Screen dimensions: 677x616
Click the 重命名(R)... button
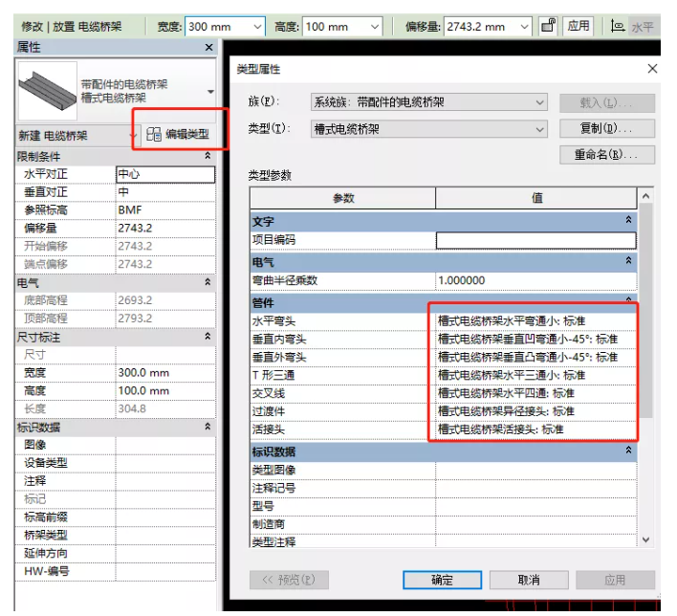(607, 155)
